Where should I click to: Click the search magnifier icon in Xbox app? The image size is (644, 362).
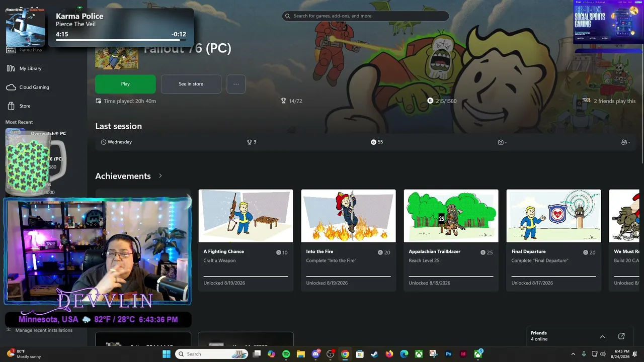[288, 16]
